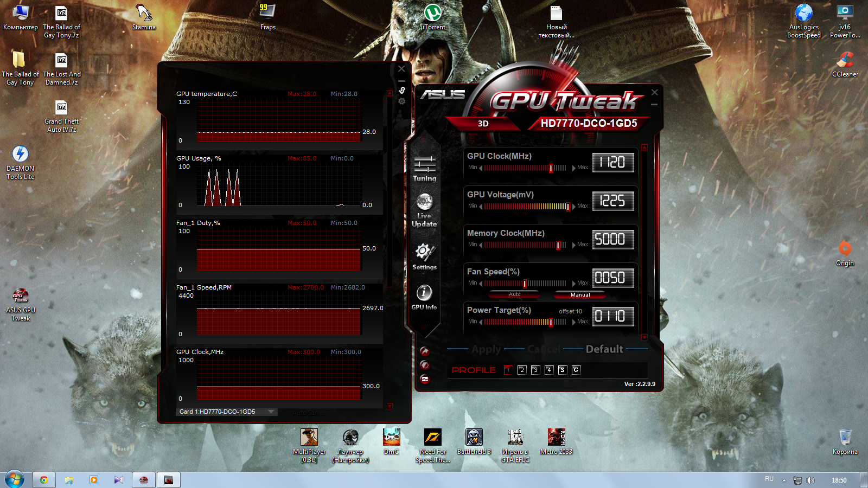
Task: Open the Fraps desktop shortcut
Action: click(x=268, y=17)
